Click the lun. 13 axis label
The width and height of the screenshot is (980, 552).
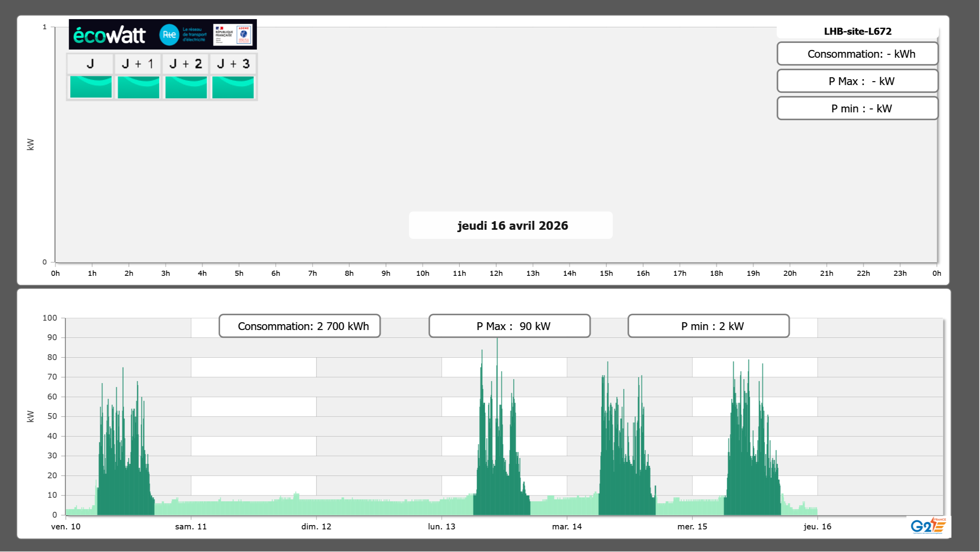tap(441, 527)
